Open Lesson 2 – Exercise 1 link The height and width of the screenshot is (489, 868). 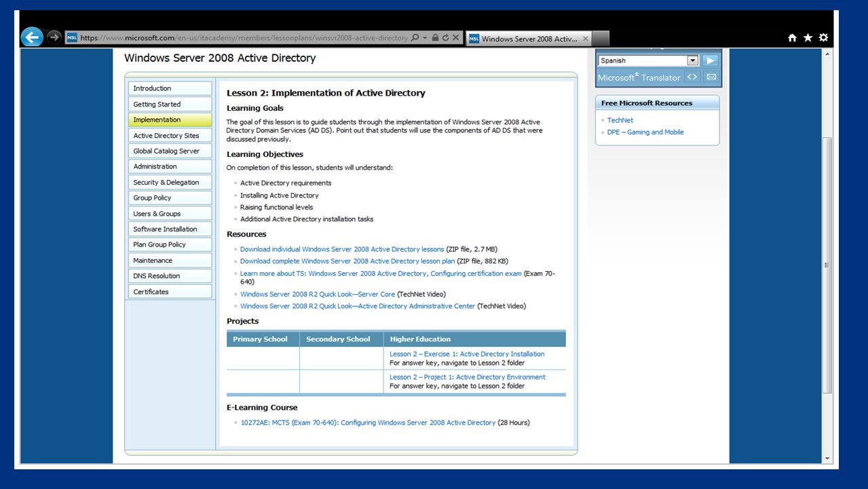(x=467, y=354)
